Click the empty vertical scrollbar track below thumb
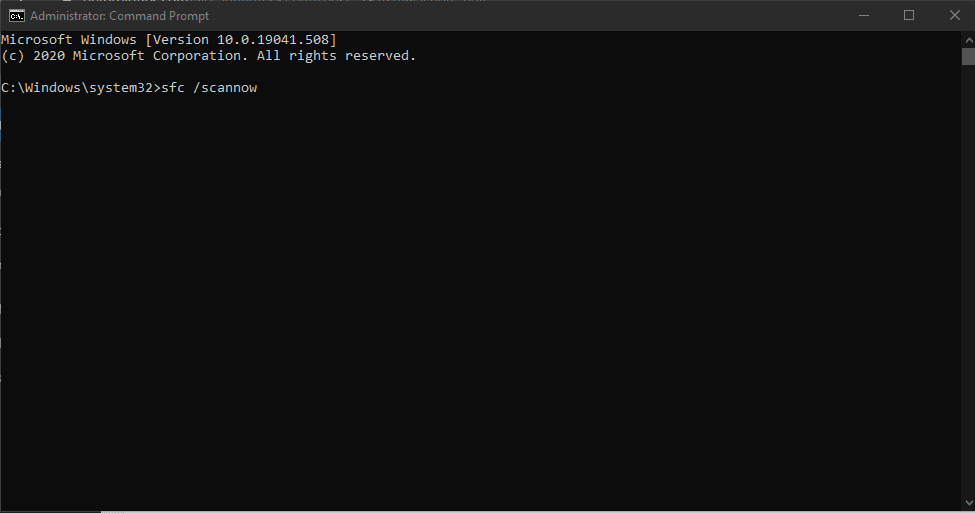975x513 pixels. pyautogui.click(x=968, y=280)
